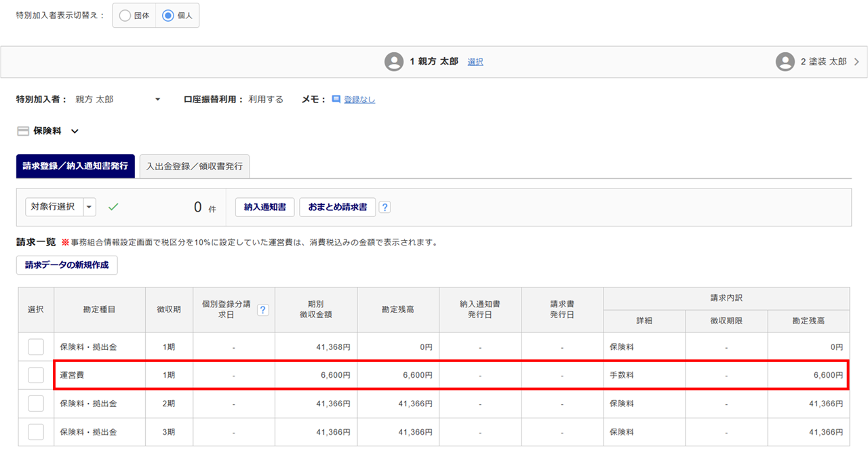Open the 特別加入者 親方 太郎 dropdown
Screen dimensions: 868x451
pos(157,100)
